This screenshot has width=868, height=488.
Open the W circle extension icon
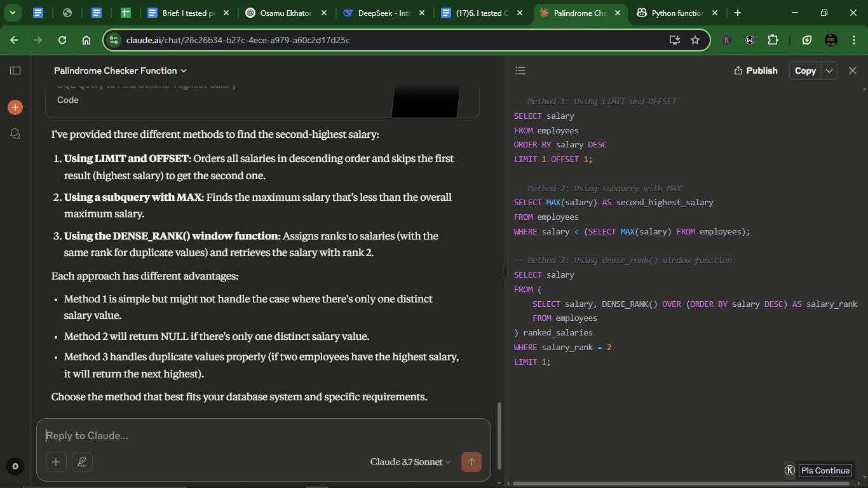750,40
